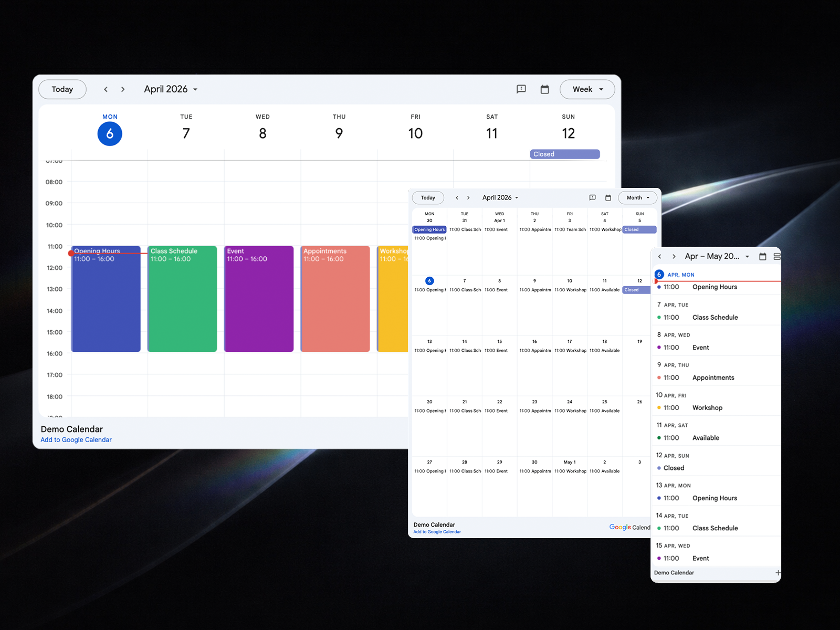
Task: Click Today button in the week calendar
Action: [x=62, y=89]
